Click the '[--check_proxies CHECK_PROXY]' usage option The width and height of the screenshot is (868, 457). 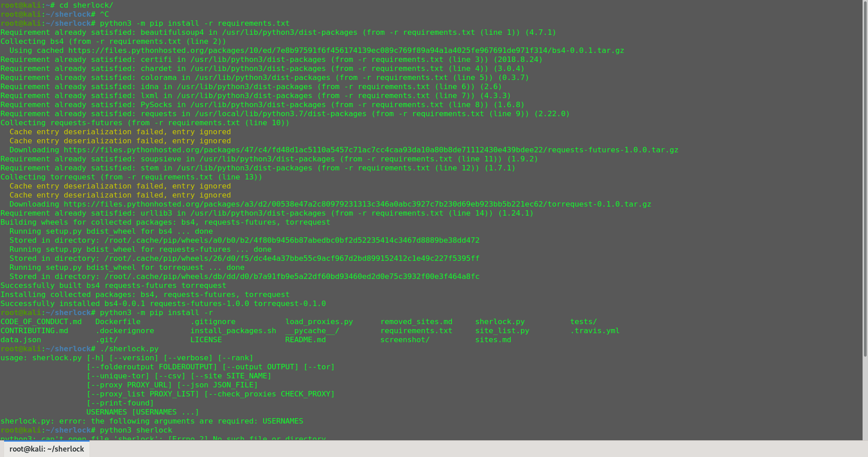pyautogui.click(x=269, y=394)
